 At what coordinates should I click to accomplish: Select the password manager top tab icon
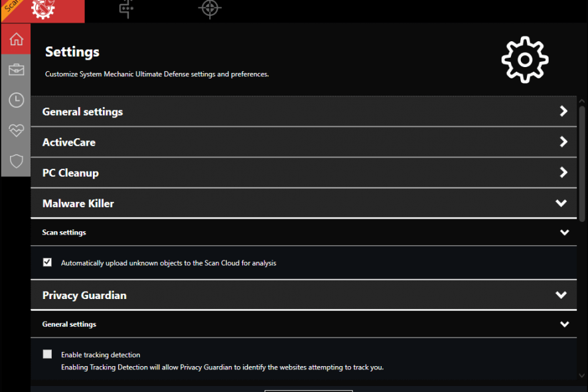coord(126,9)
